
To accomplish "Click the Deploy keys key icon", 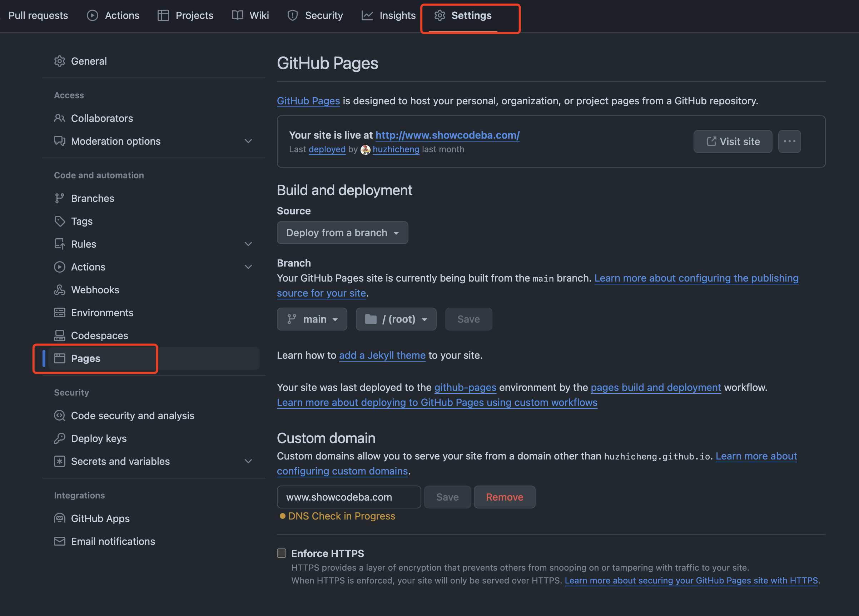I will point(59,438).
